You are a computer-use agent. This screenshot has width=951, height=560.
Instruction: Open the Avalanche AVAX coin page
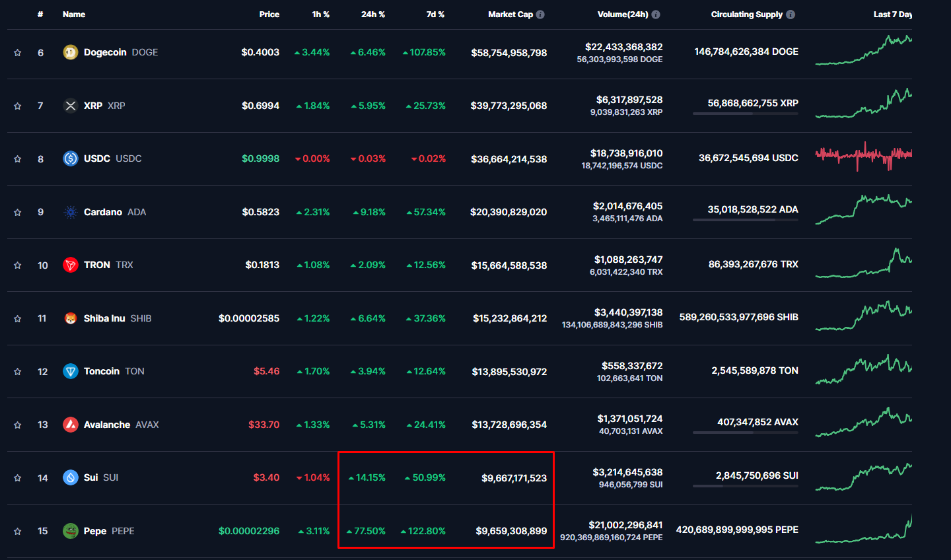pyautogui.click(x=122, y=425)
